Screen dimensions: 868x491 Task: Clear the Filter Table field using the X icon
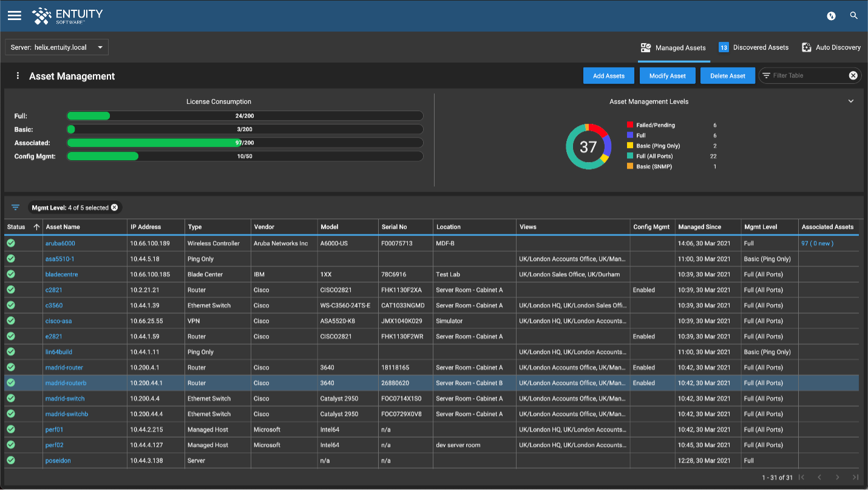pyautogui.click(x=853, y=75)
